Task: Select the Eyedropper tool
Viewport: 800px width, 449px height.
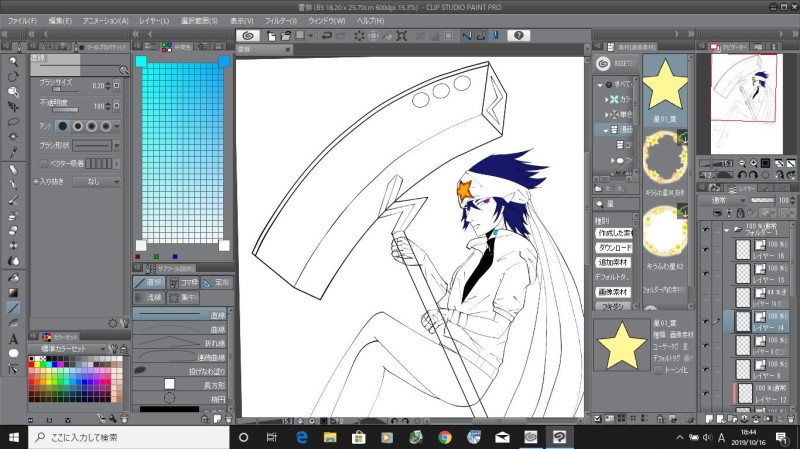Action: pos(13,152)
